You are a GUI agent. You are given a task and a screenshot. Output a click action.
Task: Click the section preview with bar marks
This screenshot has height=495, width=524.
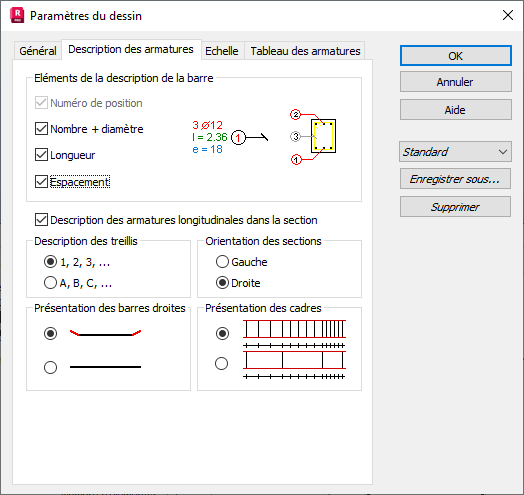[313, 137]
